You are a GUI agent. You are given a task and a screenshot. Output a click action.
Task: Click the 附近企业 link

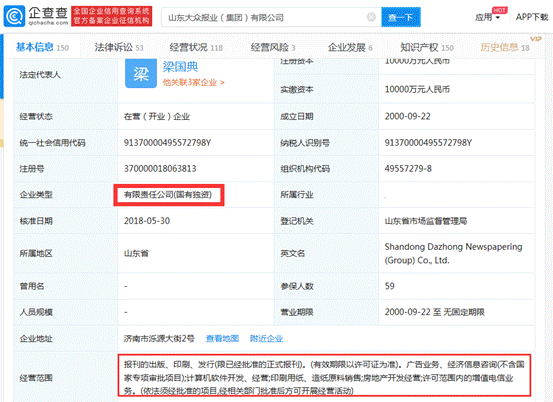266,339
